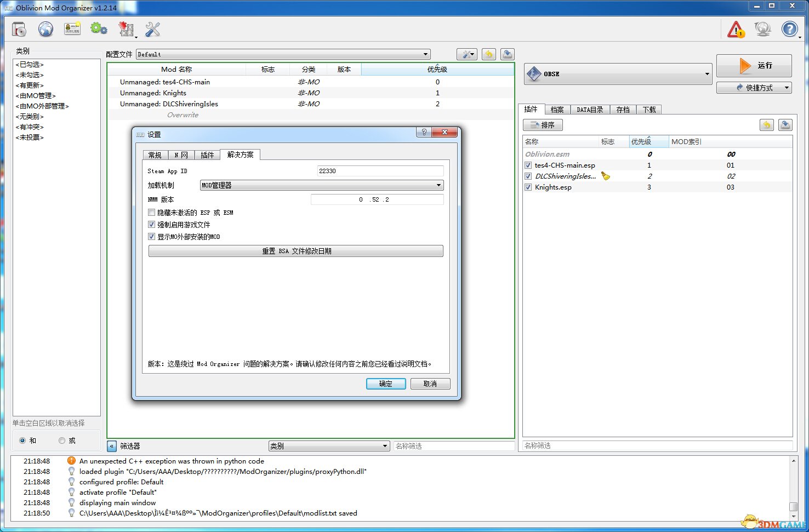Screen dimensions: 809x532
Task: Select the 或 radio button
Action: (62, 441)
